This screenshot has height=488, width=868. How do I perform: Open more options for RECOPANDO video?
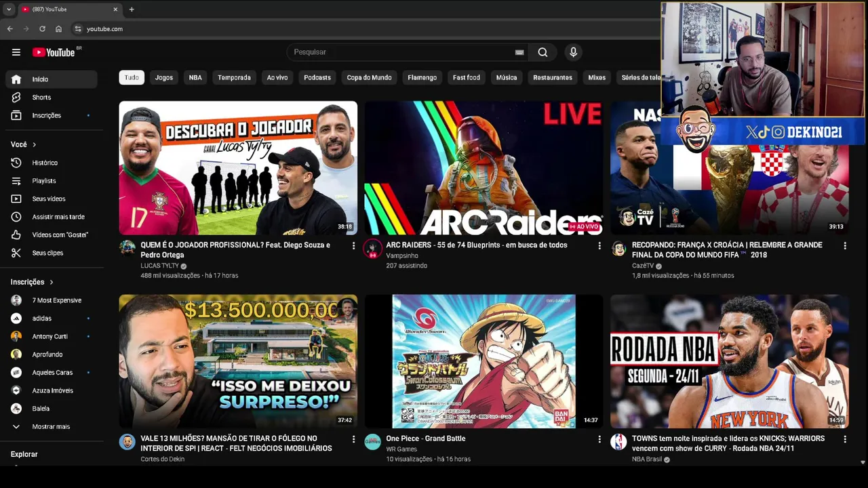click(845, 246)
